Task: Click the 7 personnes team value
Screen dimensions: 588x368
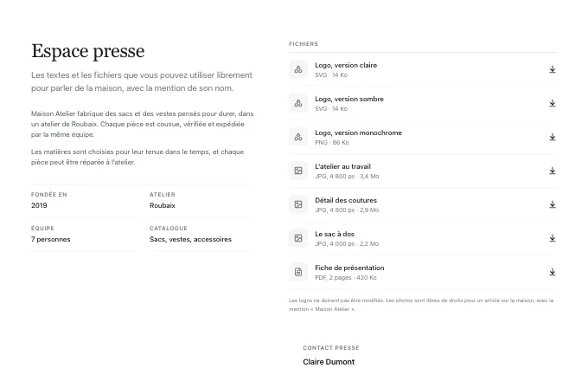Action: coord(51,239)
